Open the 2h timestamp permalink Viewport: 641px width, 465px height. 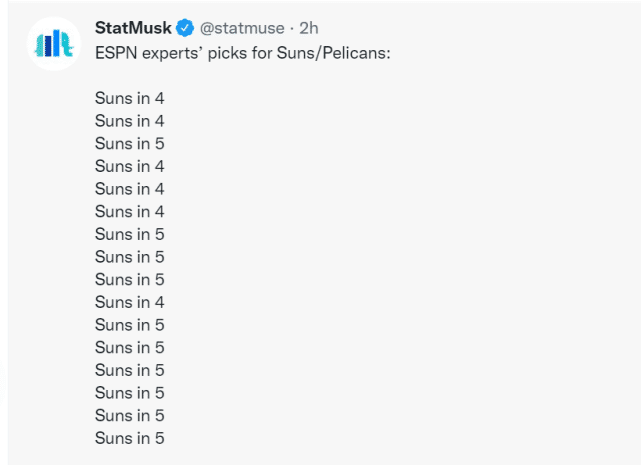[309, 28]
